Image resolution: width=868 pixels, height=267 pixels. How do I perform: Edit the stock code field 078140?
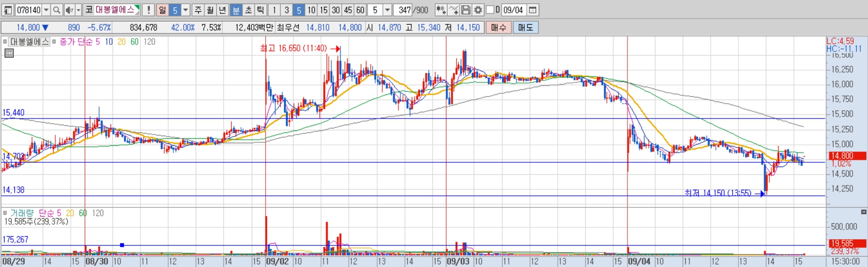point(28,10)
